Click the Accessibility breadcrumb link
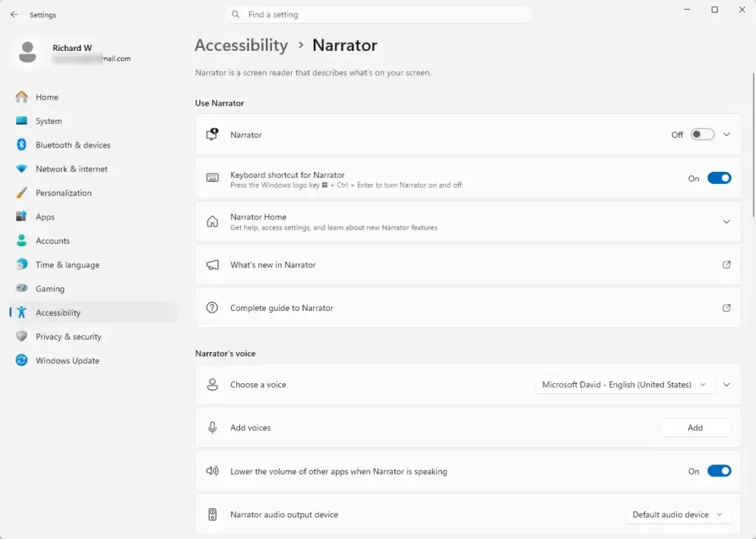The width and height of the screenshot is (756, 539). point(241,45)
